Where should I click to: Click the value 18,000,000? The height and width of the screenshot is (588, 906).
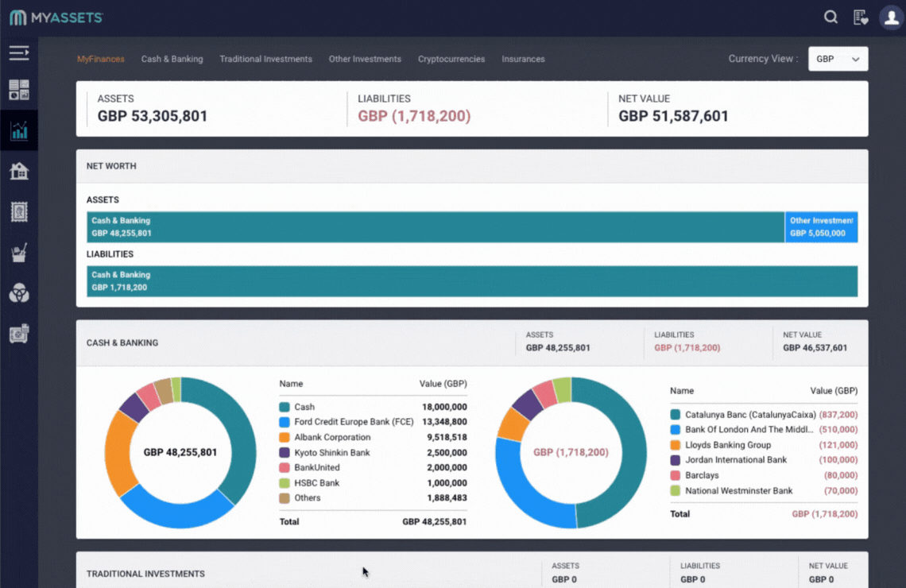click(444, 407)
